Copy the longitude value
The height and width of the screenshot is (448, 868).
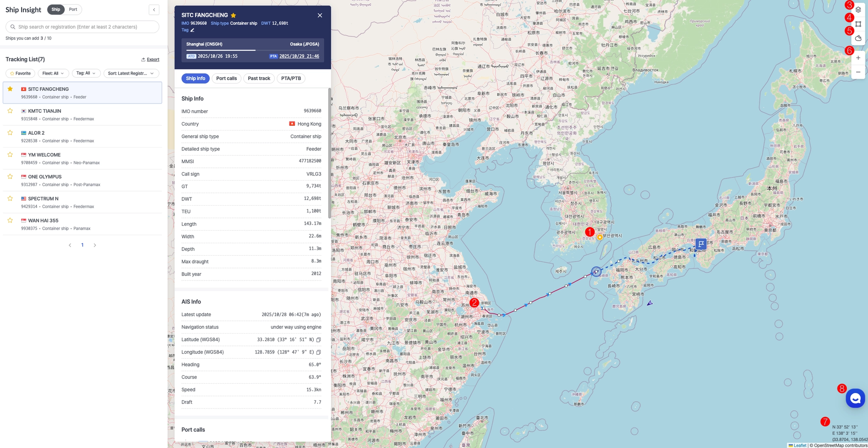[319, 352]
